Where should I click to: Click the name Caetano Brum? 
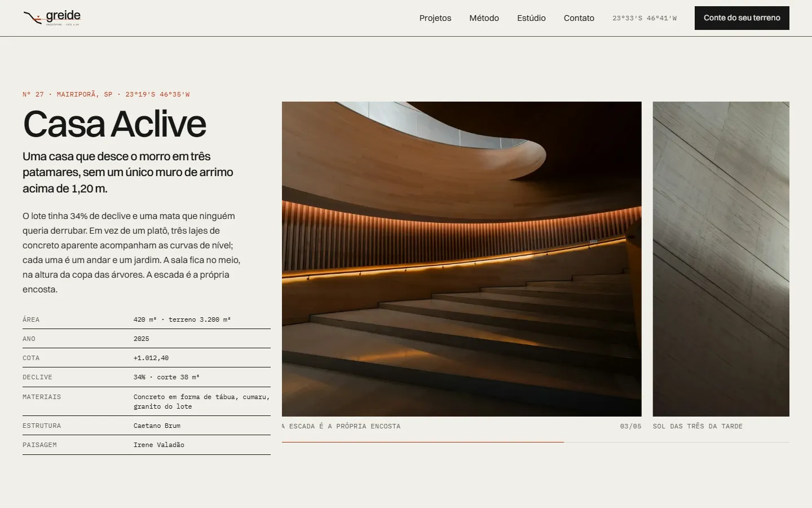point(157,426)
